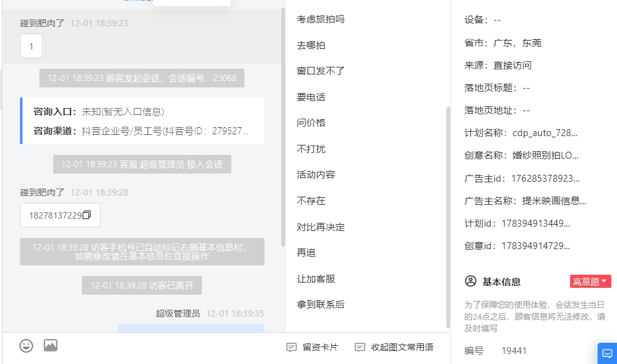Click 计划名称 cdp_auto_728 value
617x364 pixels.
[545, 133]
